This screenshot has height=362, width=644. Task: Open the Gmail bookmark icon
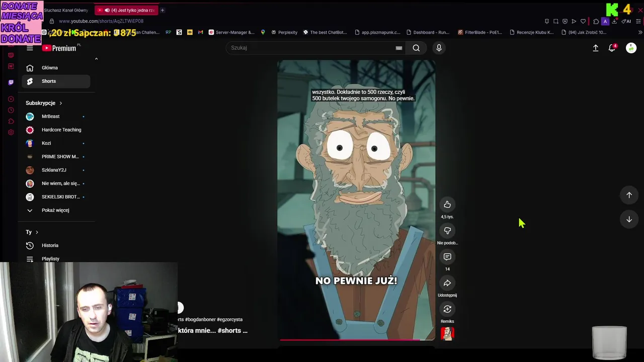(200, 32)
